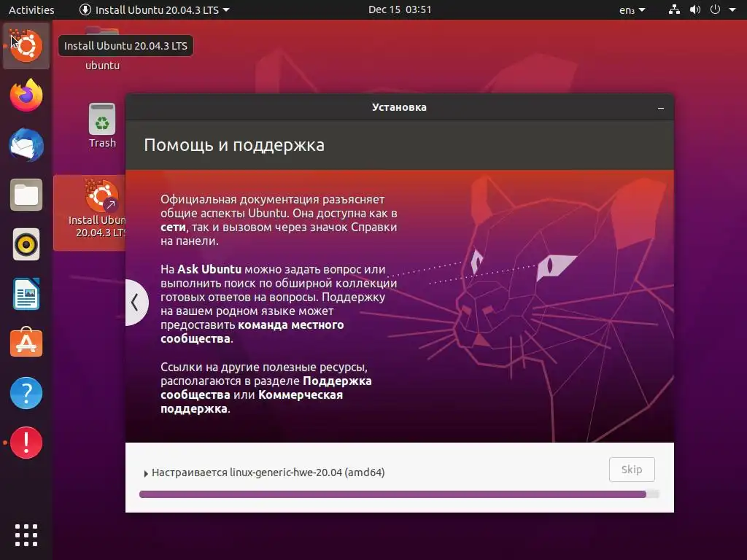Click the power icon in top bar
This screenshot has width=747, height=560.
715,9
